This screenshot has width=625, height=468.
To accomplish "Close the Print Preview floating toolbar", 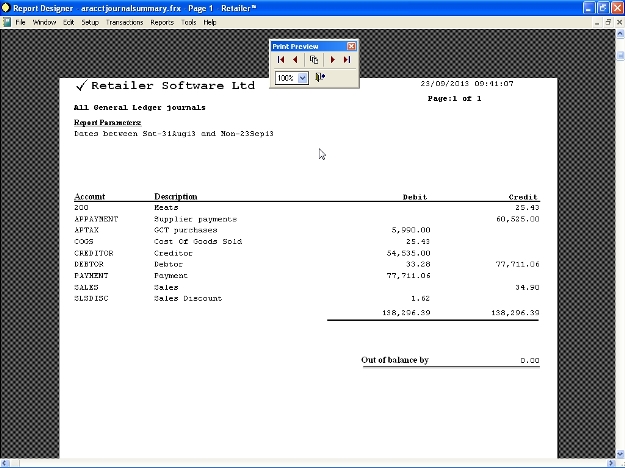I will pos(351,46).
